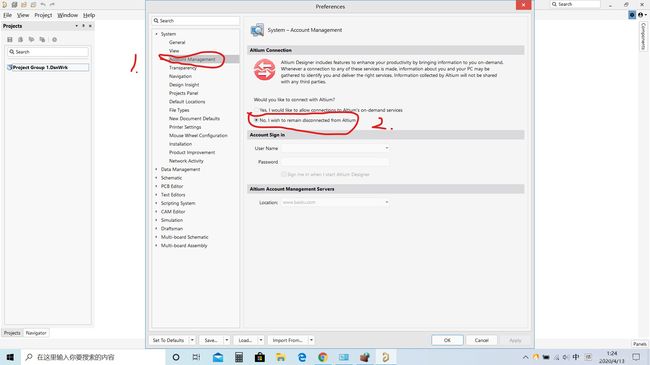The height and width of the screenshot is (365, 650).
Task: Switch to the Projects bottom tab
Action: pos(12,333)
